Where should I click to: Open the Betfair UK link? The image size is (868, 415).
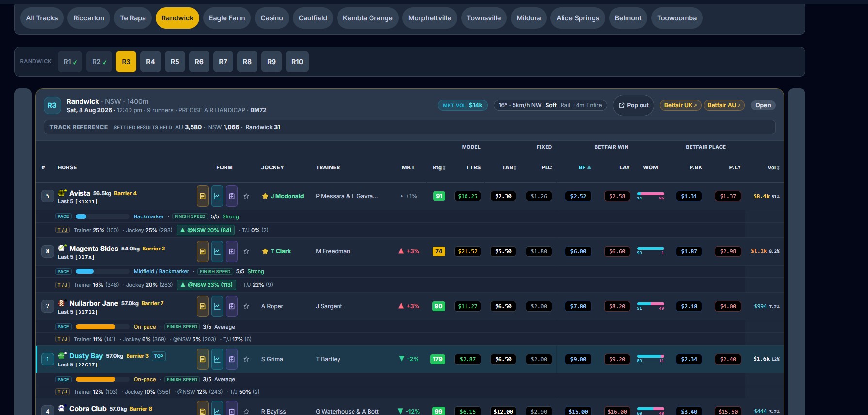pyautogui.click(x=680, y=105)
